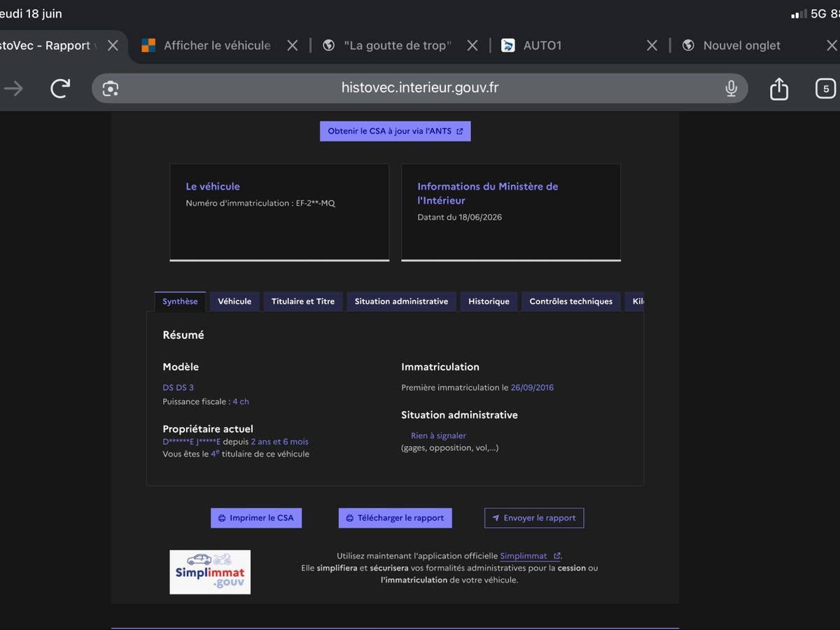The width and height of the screenshot is (840, 630).
Task: Reload the page with the refresh icon
Action: coord(61,88)
